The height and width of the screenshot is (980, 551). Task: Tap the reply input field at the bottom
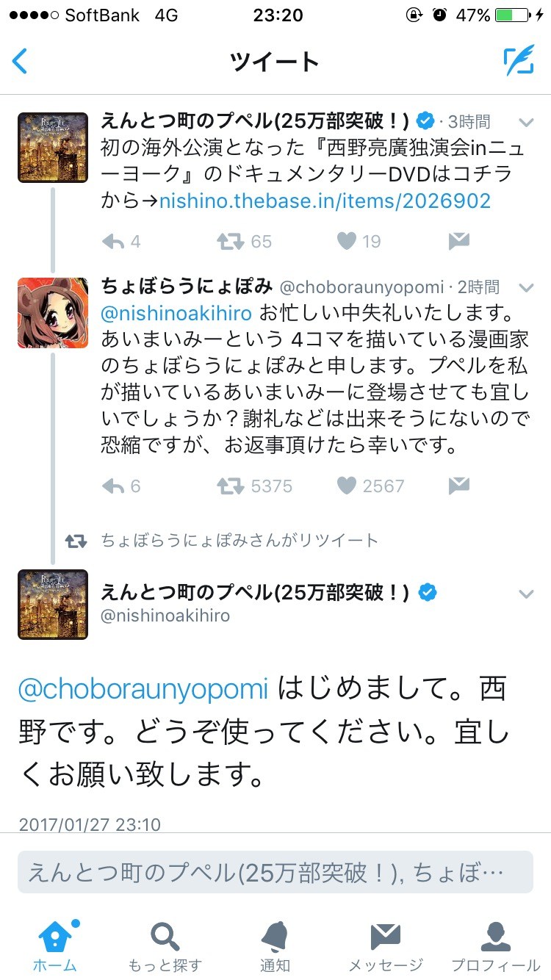pos(275,872)
